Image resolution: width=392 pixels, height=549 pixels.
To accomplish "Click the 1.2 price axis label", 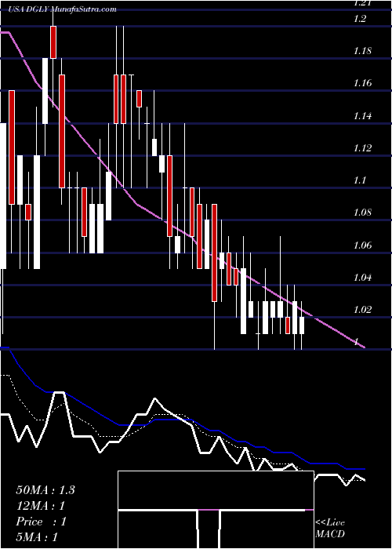I will (360, 19).
